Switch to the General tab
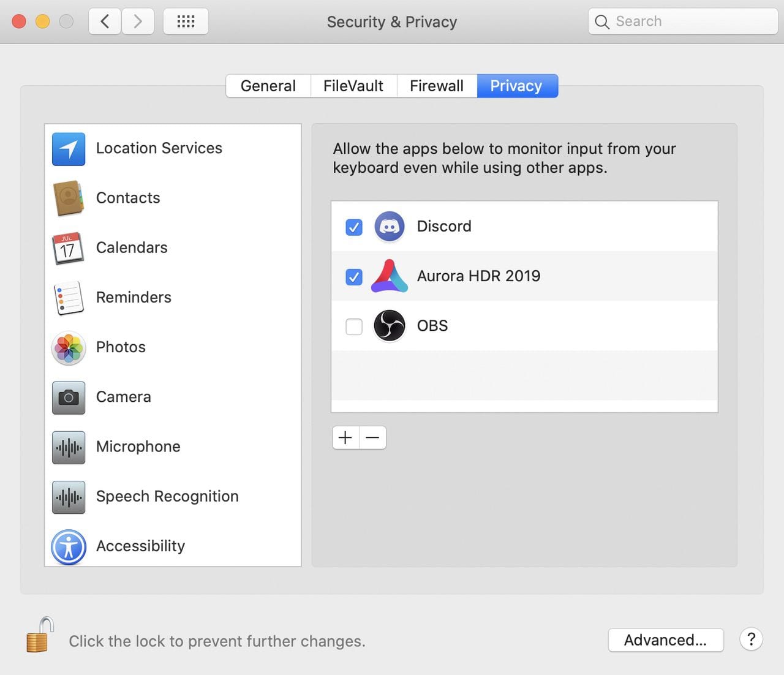784x675 pixels. coord(268,86)
